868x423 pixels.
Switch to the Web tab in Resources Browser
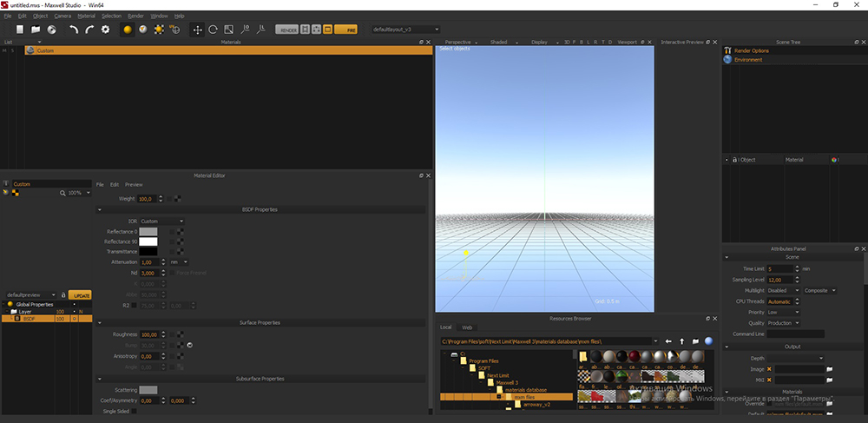467,327
